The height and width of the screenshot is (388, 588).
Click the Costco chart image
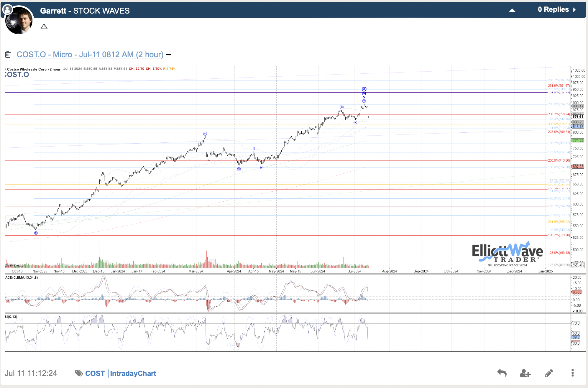coord(295,208)
